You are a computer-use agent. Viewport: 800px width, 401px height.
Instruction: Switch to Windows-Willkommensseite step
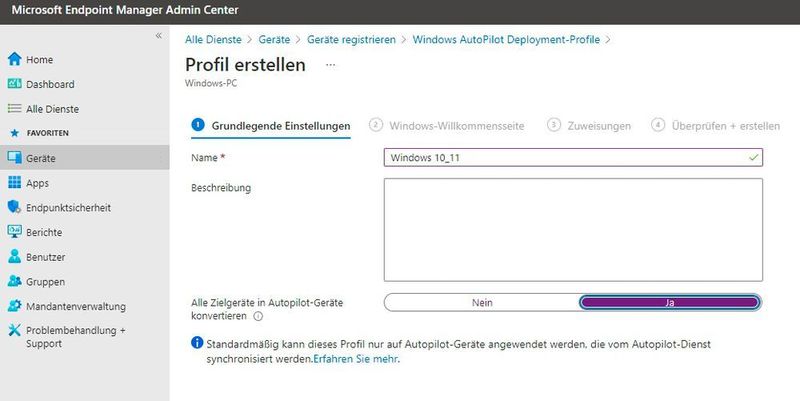click(447, 126)
